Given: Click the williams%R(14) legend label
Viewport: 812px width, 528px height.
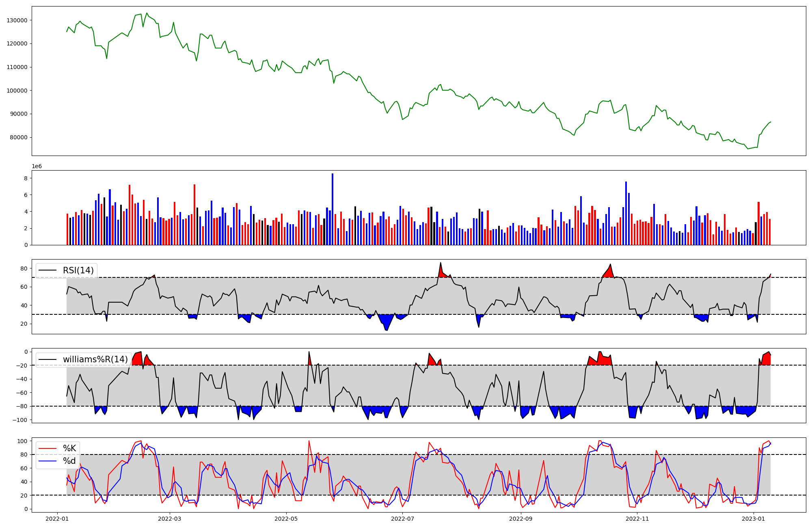Looking at the screenshot, I should pos(95,359).
